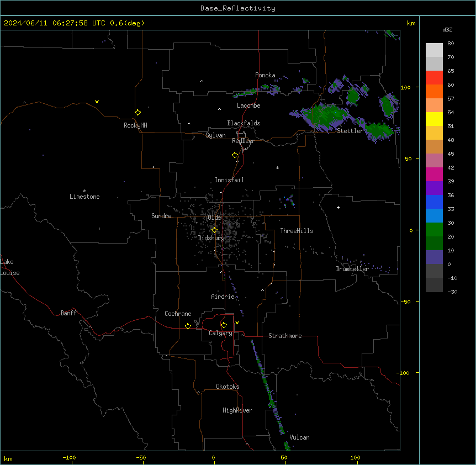Click the Base_Reflectivity title text
476x465 pixels.
click(238, 8)
